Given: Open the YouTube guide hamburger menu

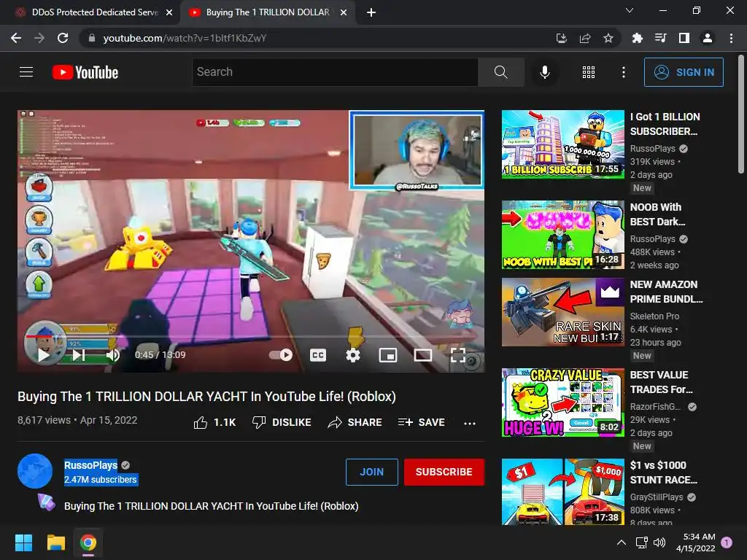Looking at the screenshot, I should [26, 72].
